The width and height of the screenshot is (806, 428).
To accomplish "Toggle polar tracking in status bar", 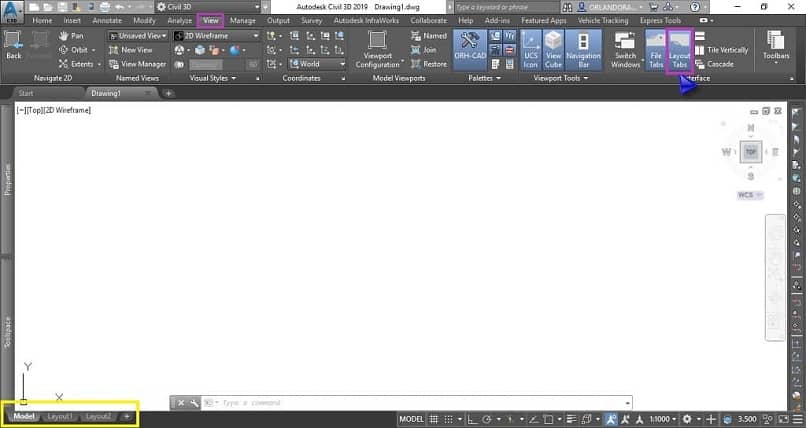I will pyautogui.click(x=486, y=419).
